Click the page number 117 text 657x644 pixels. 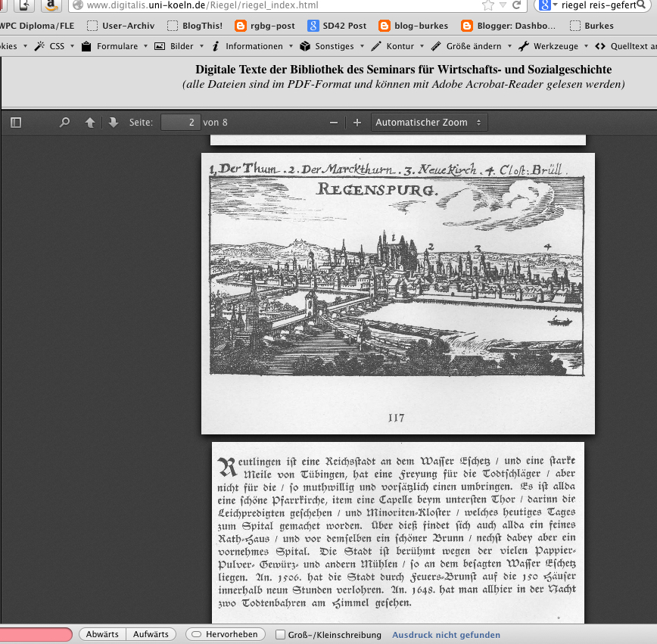397,418
